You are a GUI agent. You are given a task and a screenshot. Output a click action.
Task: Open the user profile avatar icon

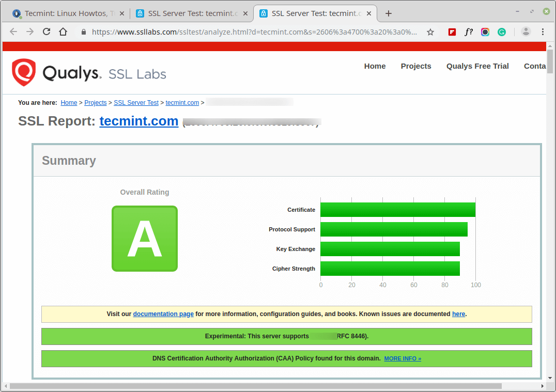(x=526, y=32)
